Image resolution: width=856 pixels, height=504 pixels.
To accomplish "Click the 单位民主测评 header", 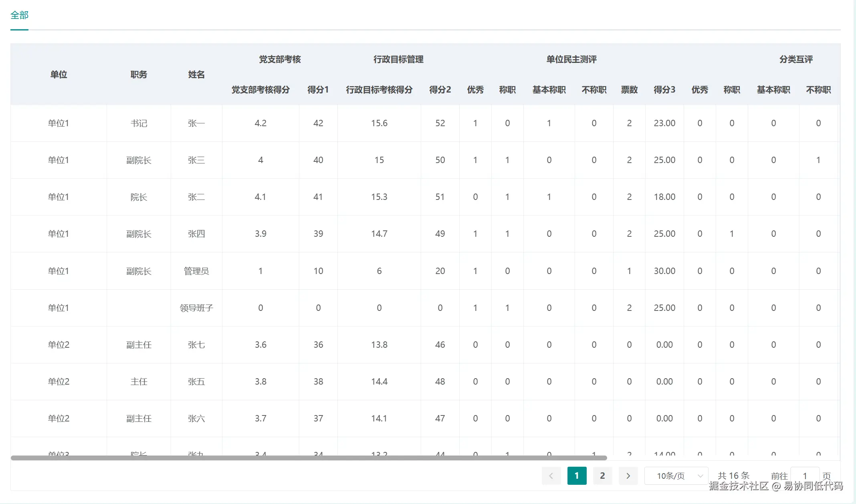I will point(571,59).
